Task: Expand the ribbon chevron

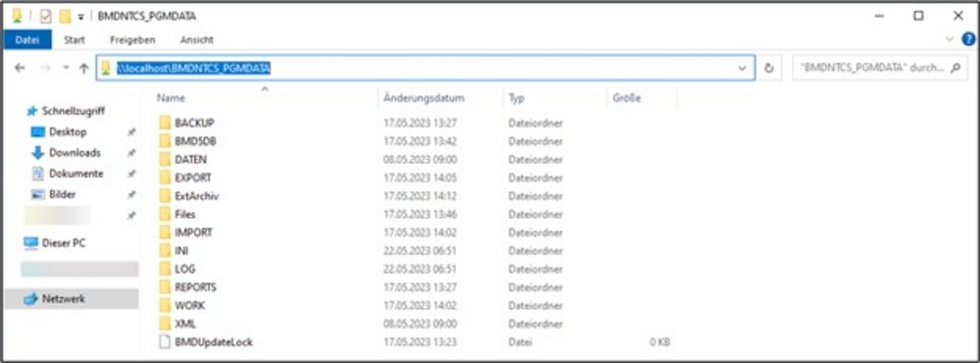Action: (951, 39)
